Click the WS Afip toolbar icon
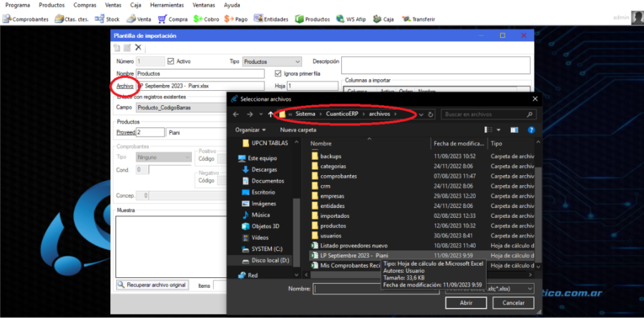Screen dimensions: 644x318 353,19
